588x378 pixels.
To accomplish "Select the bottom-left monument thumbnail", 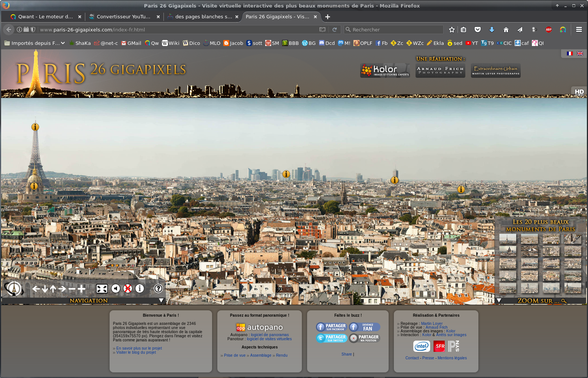I will coord(508,288).
